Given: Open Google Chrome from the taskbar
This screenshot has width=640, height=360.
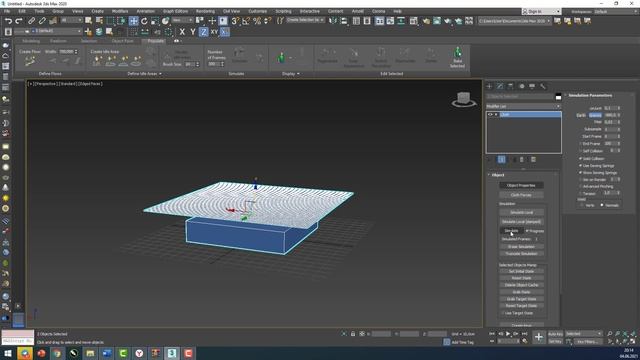Looking at the screenshot, I should [57, 353].
